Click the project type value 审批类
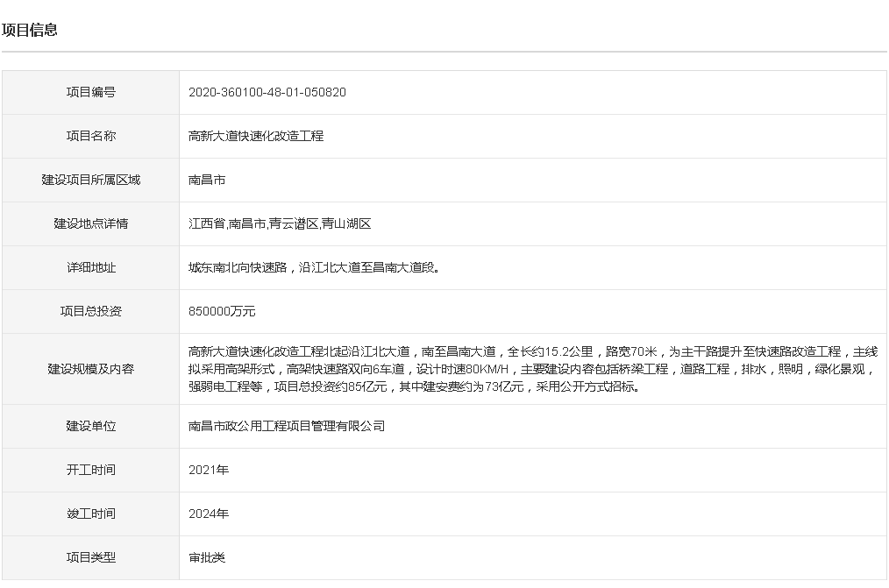This screenshot has width=889, height=588. point(207,558)
